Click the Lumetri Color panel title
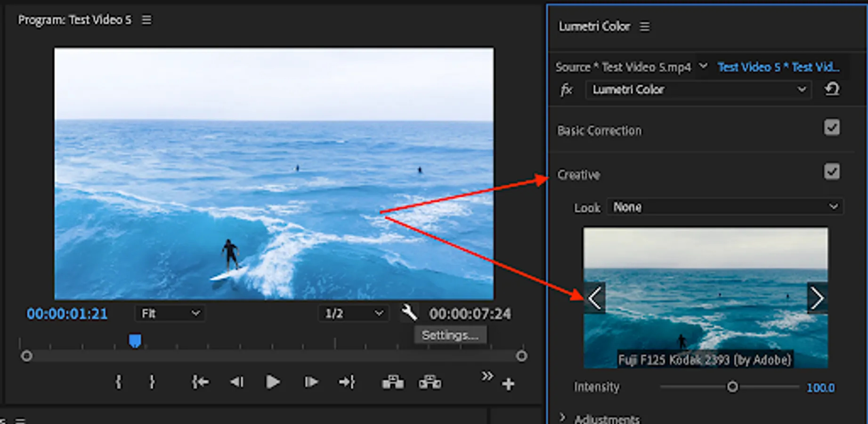 click(x=594, y=26)
